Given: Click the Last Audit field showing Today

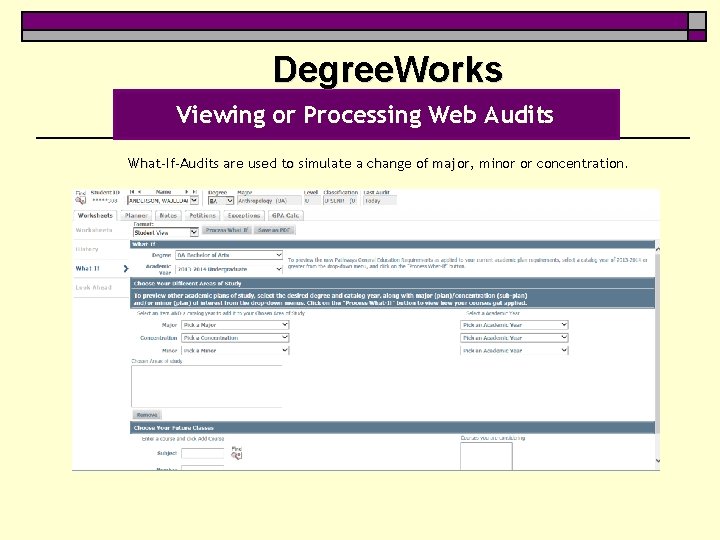Looking at the screenshot, I should [x=380, y=201].
